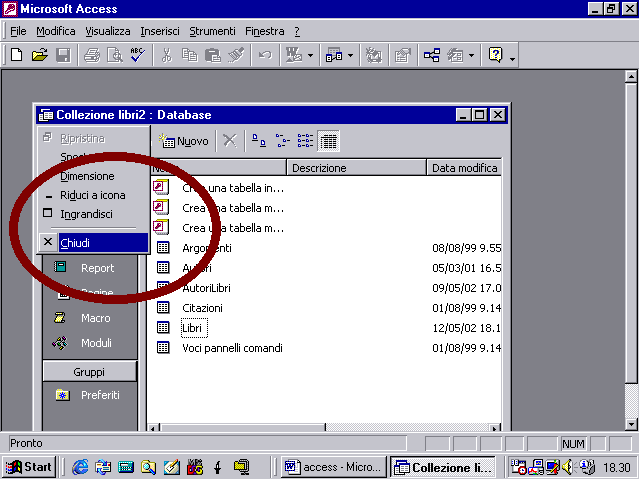Open toolbar options arrow after help icon
Image resolution: width=639 pixels, height=479 pixels.
(512, 60)
